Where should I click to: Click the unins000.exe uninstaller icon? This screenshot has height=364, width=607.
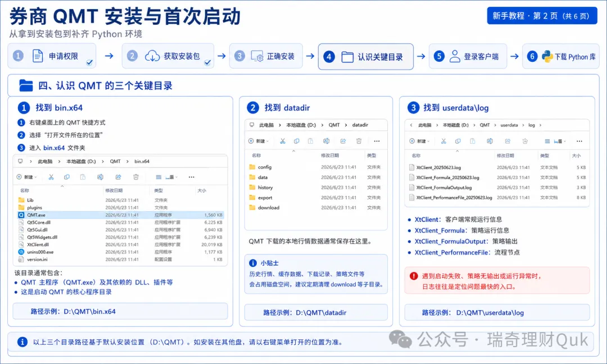coord(21,252)
